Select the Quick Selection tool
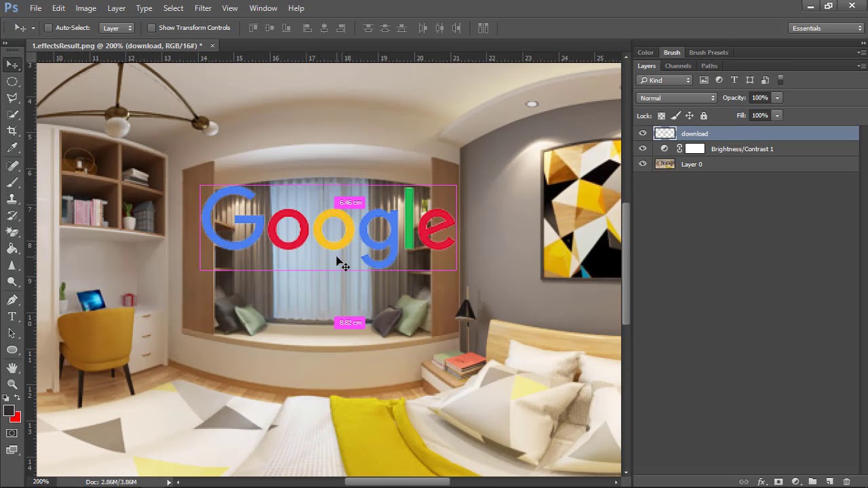Image resolution: width=868 pixels, height=488 pixels. [12, 115]
